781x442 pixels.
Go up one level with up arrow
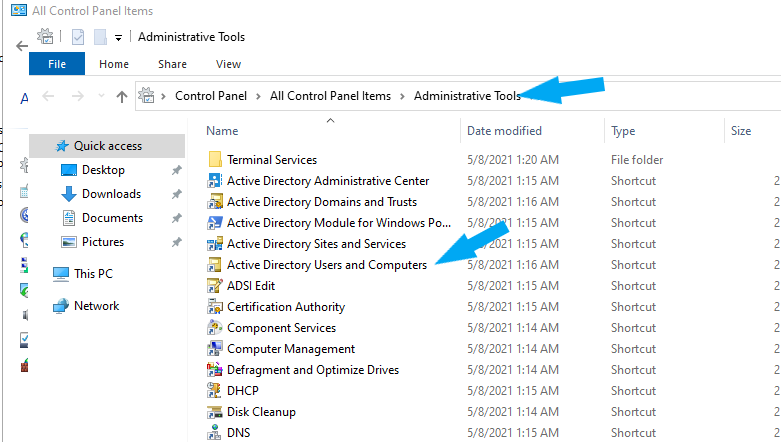point(122,96)
